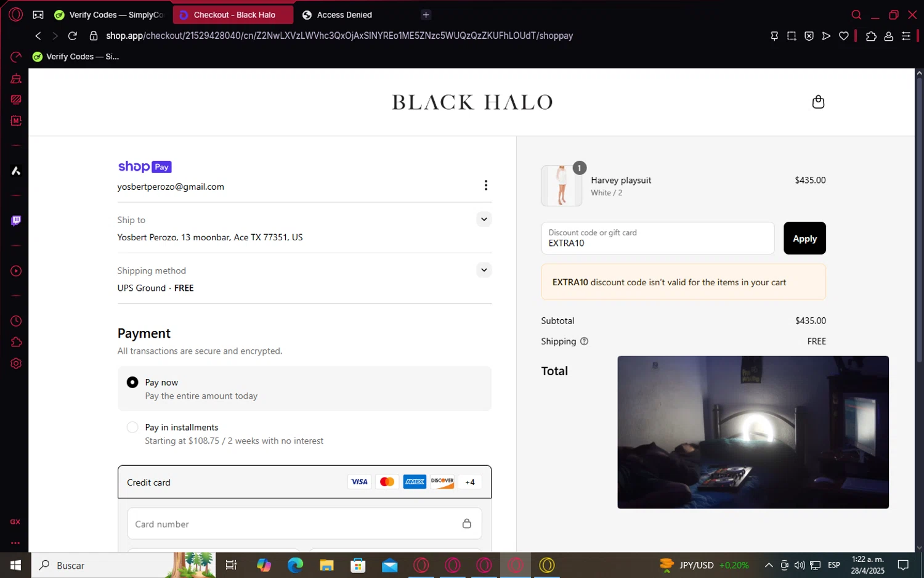
Task: Open the Copilot taskbar icon
Action: coord(264,565)
